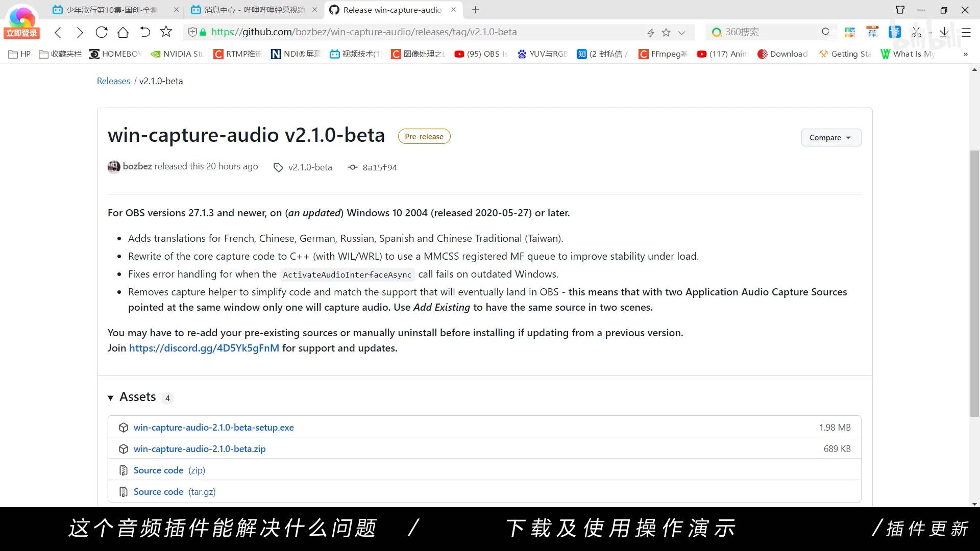
Task: Go to Releases breadcrumb link
Action: tap(113, 81)
